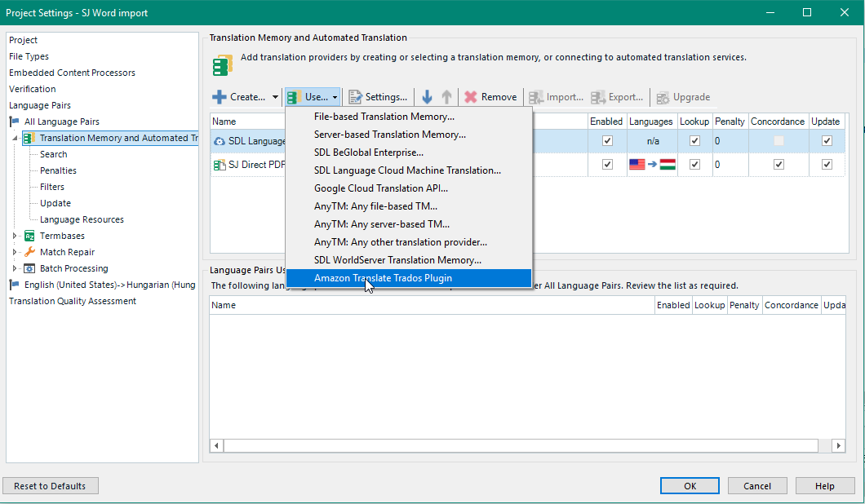Choose File-based Translation Memory

pos(409,117)
